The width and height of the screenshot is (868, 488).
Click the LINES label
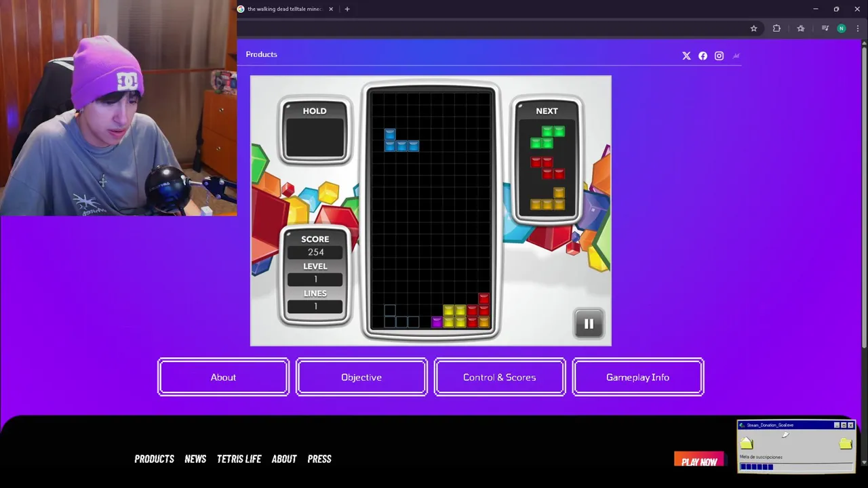click(315, 293)
